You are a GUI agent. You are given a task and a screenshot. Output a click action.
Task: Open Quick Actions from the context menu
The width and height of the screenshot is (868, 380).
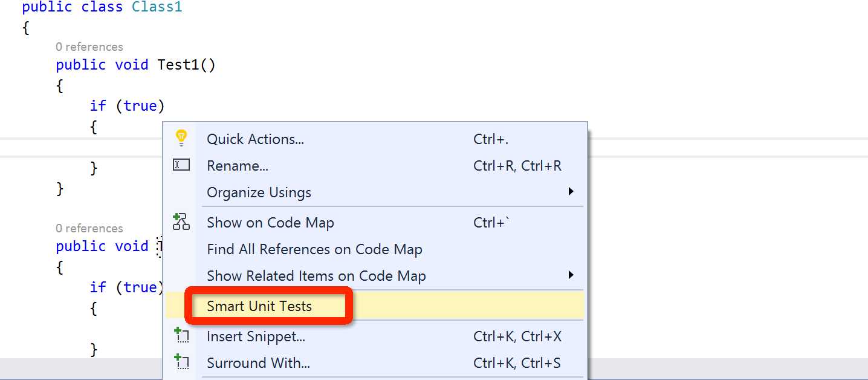click(x=255, y=139)
